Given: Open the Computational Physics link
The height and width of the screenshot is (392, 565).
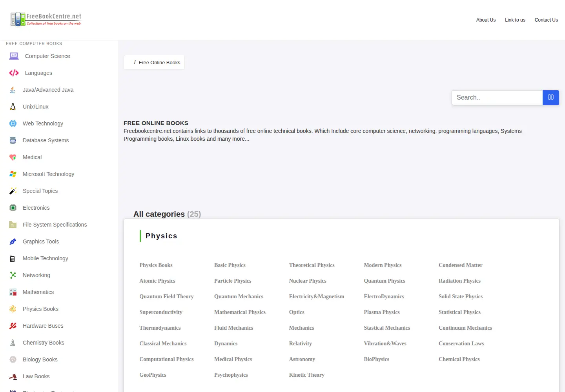Looking at the screenshot, I should [x=166, y=359].
